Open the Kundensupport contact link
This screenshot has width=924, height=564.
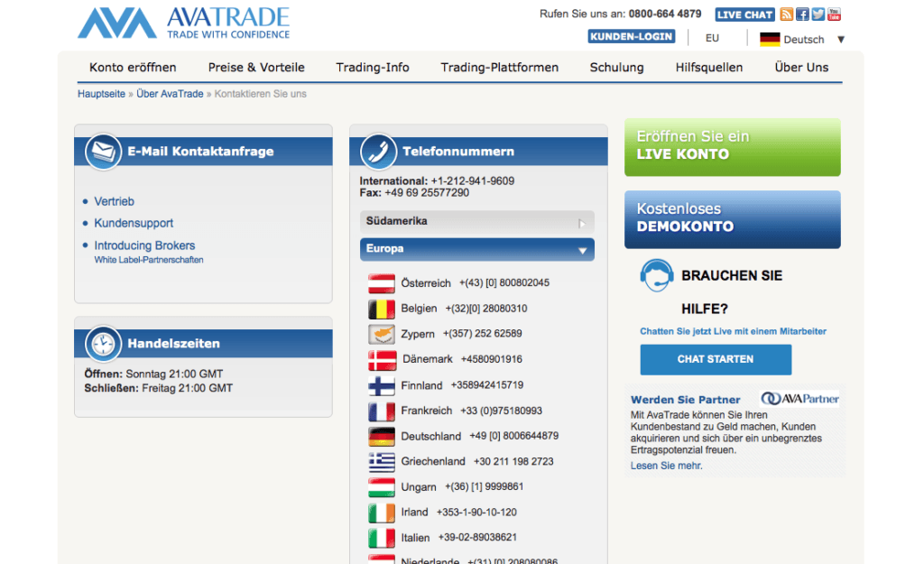click(134, 224)
